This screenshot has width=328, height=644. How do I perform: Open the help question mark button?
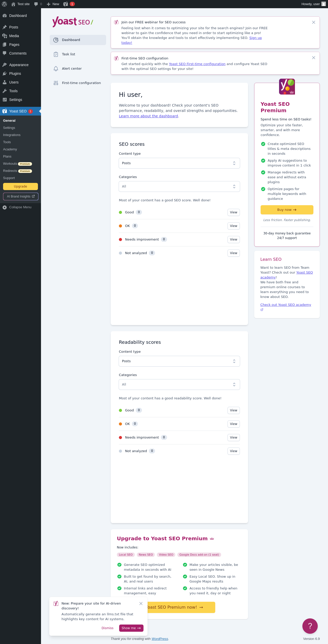pos(310,626)
